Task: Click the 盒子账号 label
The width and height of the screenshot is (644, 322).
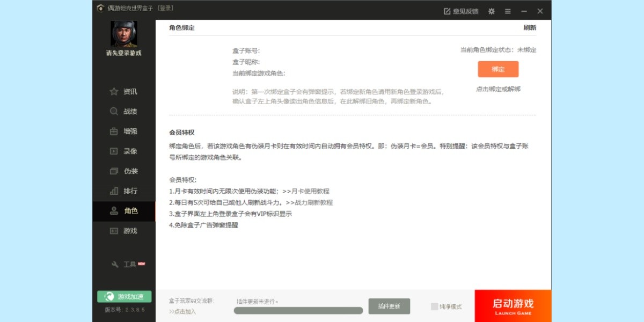Action: coord(246,50)
